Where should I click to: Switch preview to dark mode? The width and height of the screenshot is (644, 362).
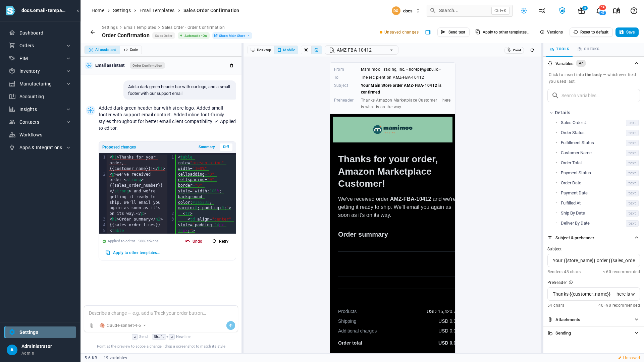pyautogui.click(x=317, y=50)
